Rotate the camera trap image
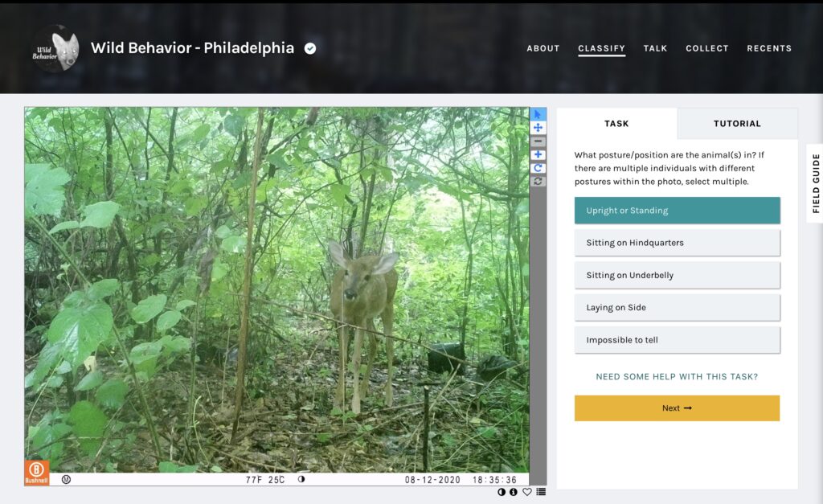 (x=538, y=168)
